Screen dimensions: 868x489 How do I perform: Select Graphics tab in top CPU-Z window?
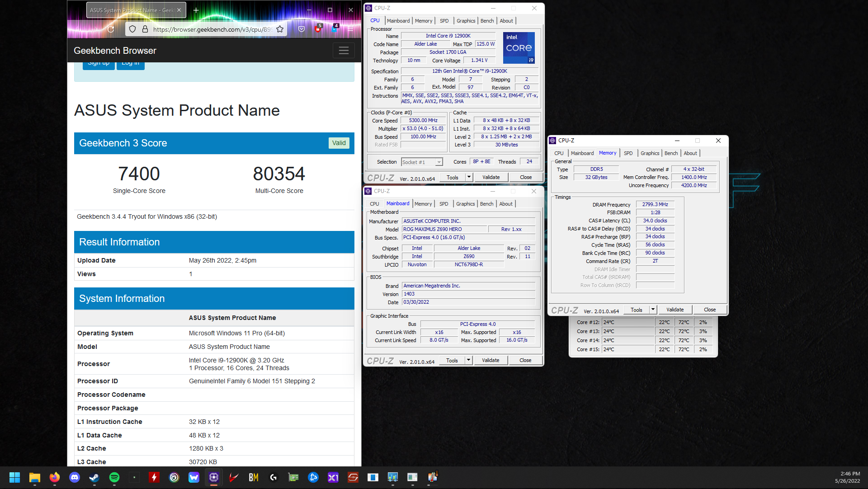click(x=466, y=21)
